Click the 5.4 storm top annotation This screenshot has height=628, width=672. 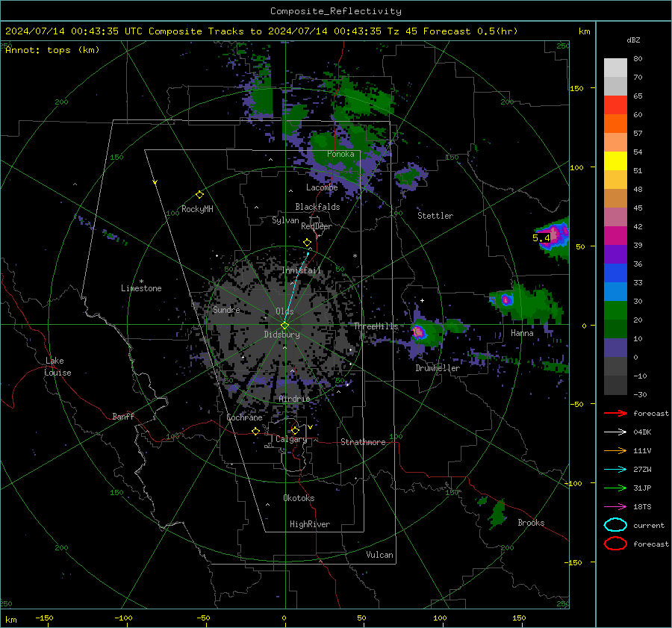click(x=541, y=238)
